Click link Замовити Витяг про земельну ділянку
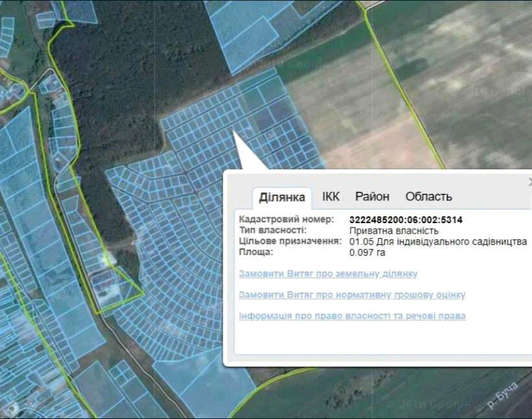 point(328,274)
